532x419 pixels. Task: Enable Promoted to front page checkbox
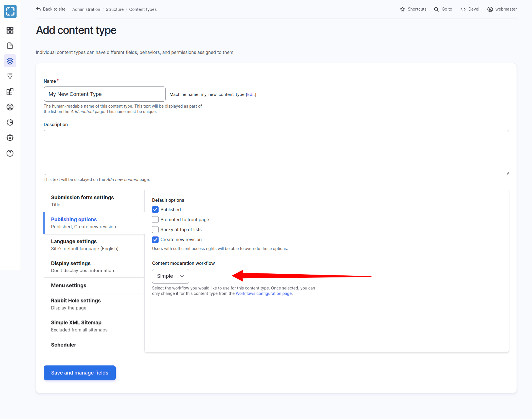[155, 219]
